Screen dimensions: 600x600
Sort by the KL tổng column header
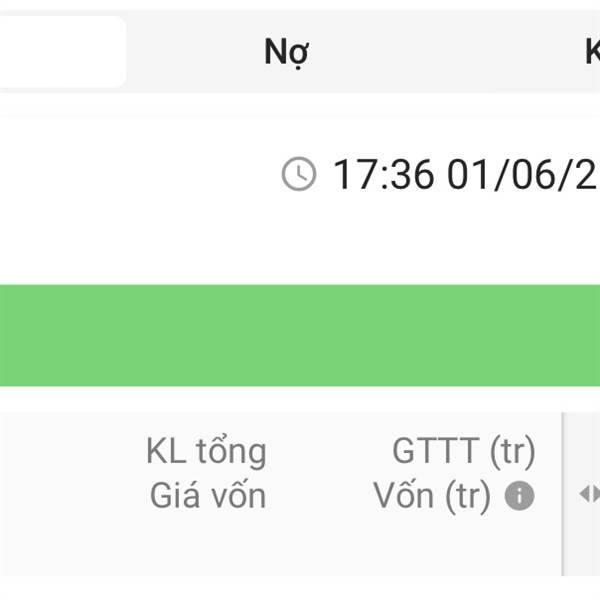pos(206,452)
